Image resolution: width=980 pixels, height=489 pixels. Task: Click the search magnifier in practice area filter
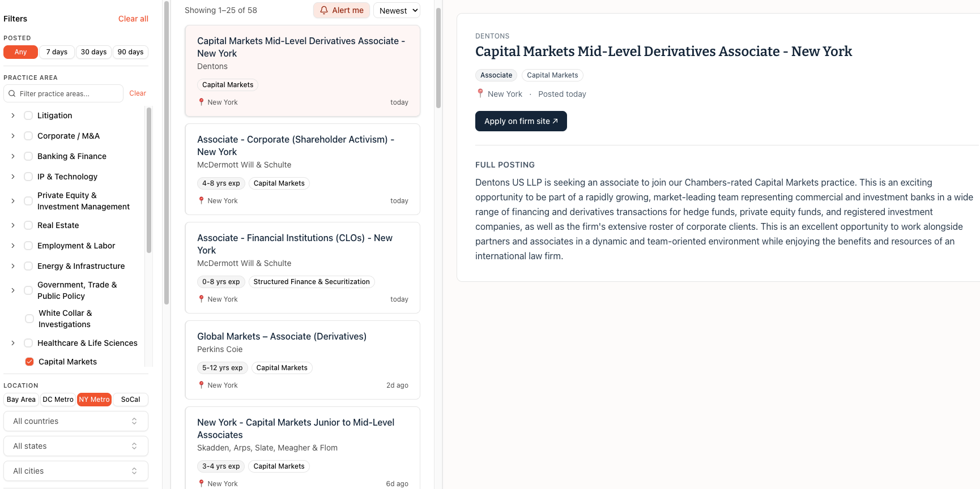pyautogui.click(x=12, y=93)
